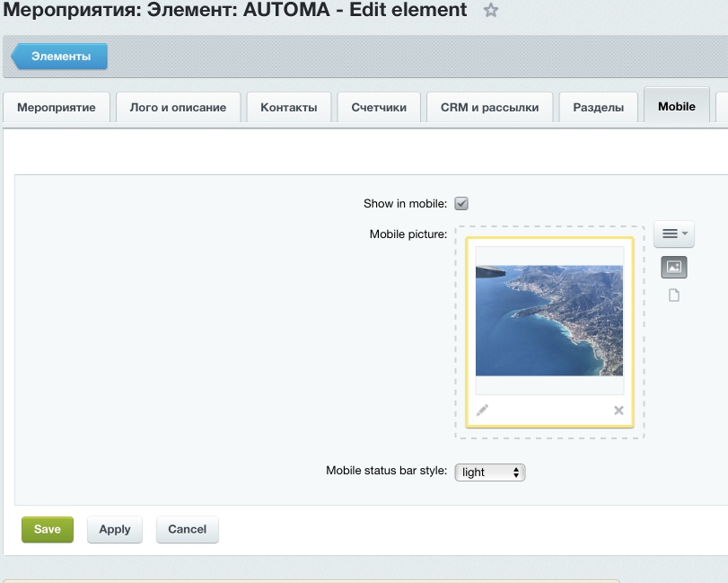Open the Лого и описание tab
This screenshot has width=728, height=583.
(178, 107)
